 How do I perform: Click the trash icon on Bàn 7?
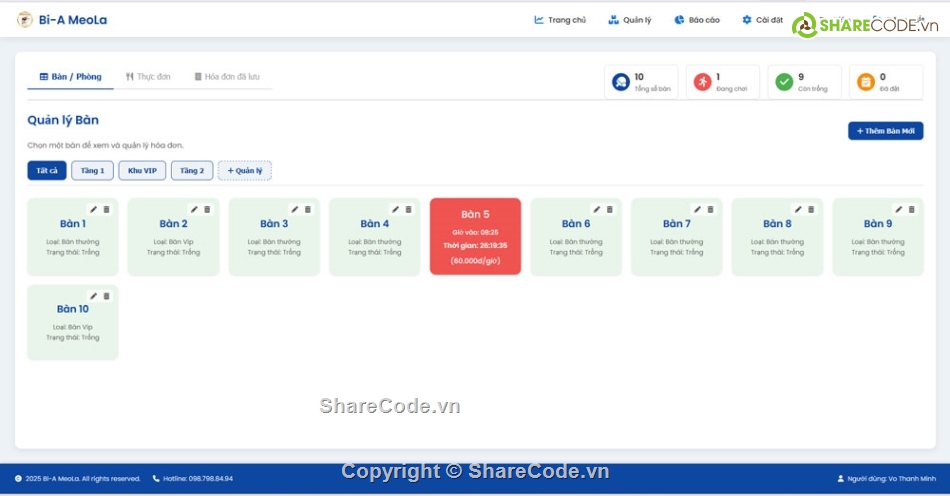coord(711,210)
